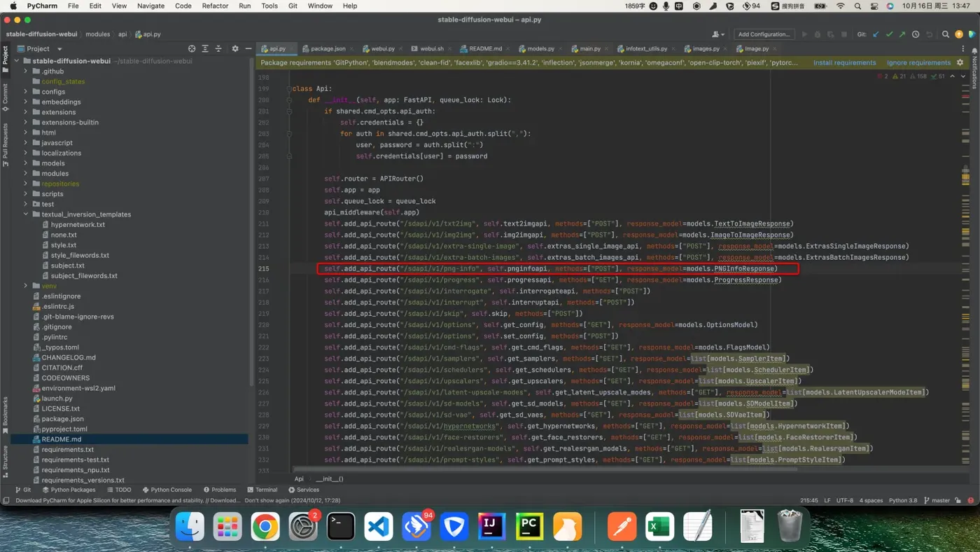
Task: Expand the configs folder
Action: pos(26,92)
